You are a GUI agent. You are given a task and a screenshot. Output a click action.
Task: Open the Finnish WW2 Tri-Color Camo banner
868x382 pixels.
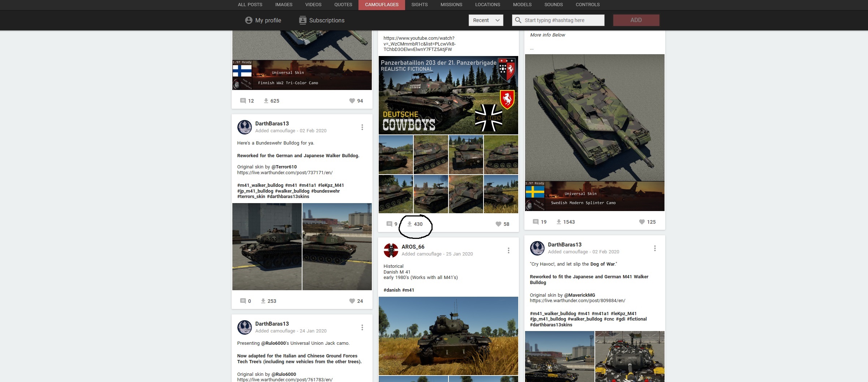click(302, 75)
